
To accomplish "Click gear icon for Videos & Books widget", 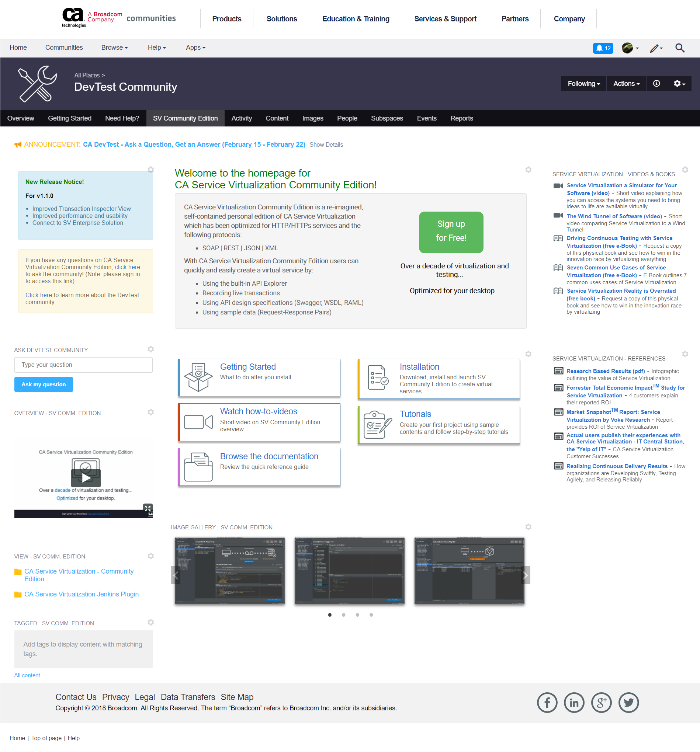I will [x=685, y=170].
